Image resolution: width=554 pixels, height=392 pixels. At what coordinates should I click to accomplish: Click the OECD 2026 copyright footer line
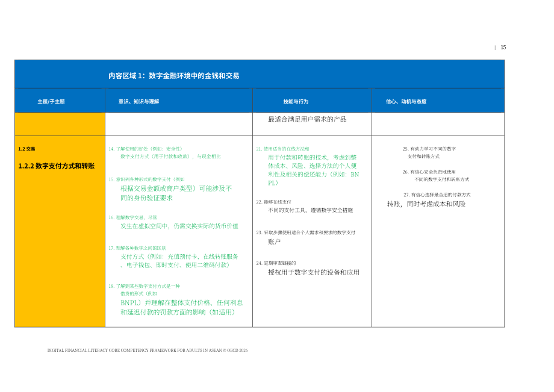148,350
